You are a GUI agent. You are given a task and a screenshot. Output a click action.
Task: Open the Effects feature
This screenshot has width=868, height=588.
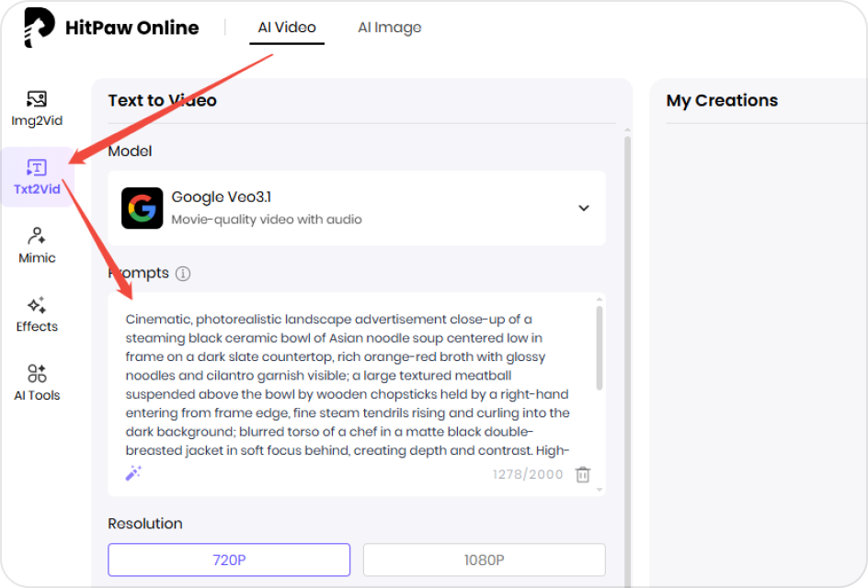coord(36,312)
